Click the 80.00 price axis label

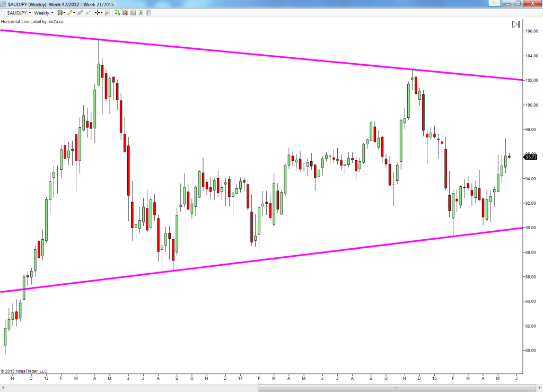531,351
